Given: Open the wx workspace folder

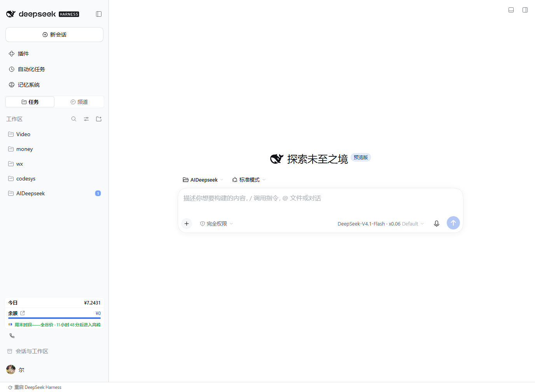Looking at the screenshot, I should tap(54, 164).
